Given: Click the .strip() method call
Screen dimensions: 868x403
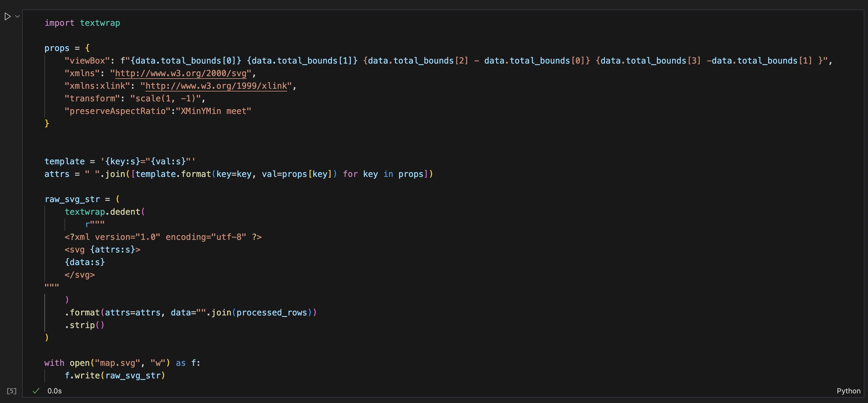Looking at the screenshot, I should 84,325.
